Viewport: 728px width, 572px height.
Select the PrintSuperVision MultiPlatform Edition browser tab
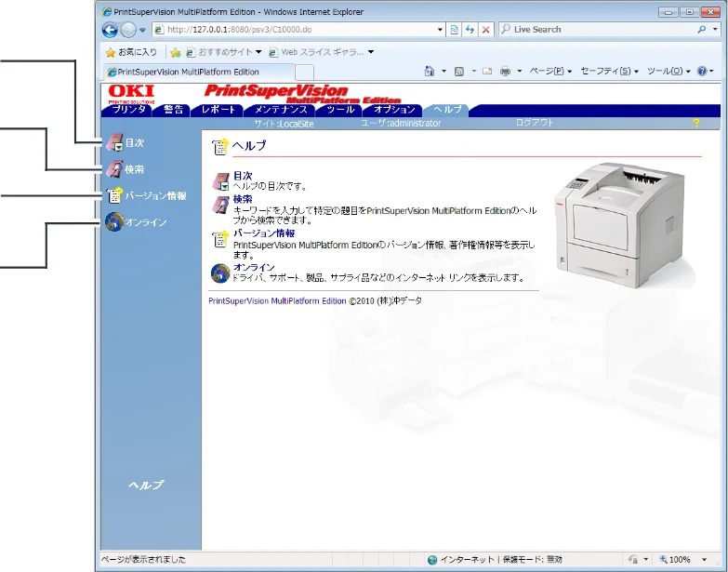tap(199, 72)
